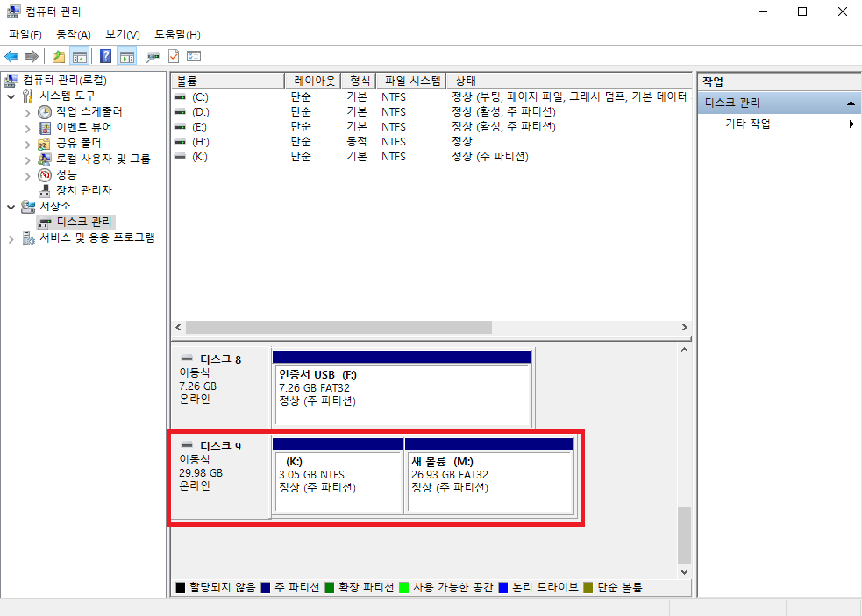Click the clock icon of 작업 스케줄러
This screenshot has width=862, height=616.
(x=45, y=111)
